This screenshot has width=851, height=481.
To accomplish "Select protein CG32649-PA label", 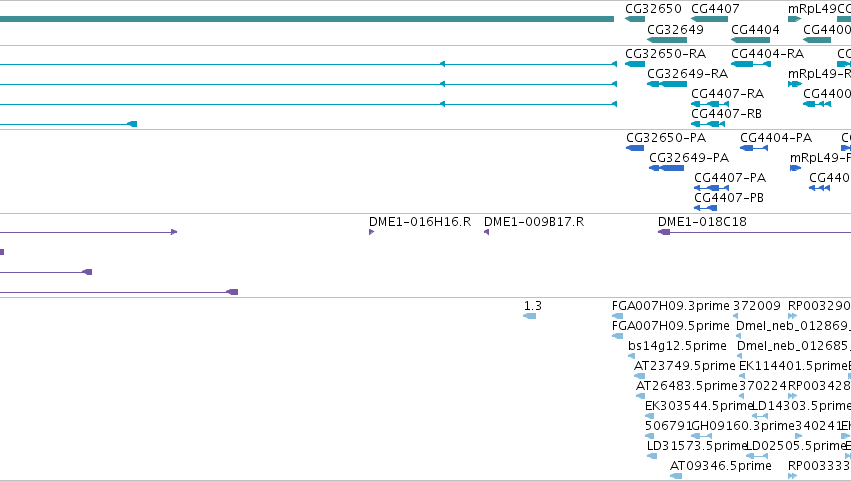I will tap(689, 158).
